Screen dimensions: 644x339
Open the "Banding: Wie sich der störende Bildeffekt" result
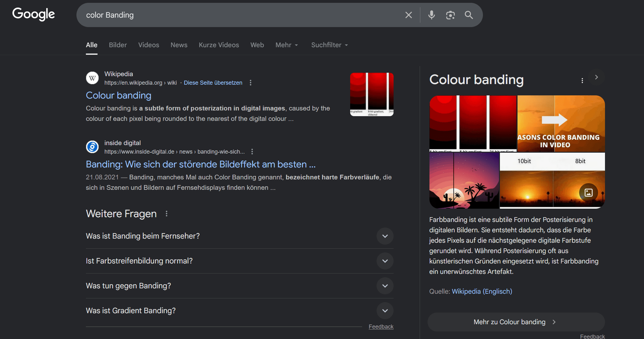click(201, 164)
